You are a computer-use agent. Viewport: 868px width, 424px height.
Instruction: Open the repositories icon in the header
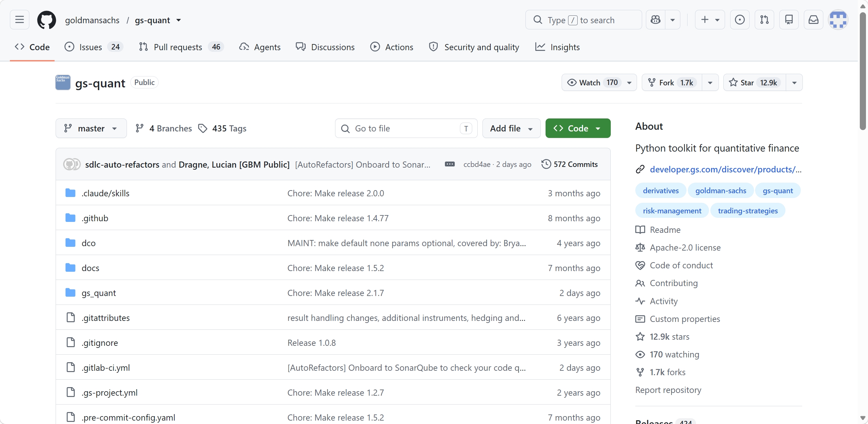pyautogui.click(x=789, y=20)
